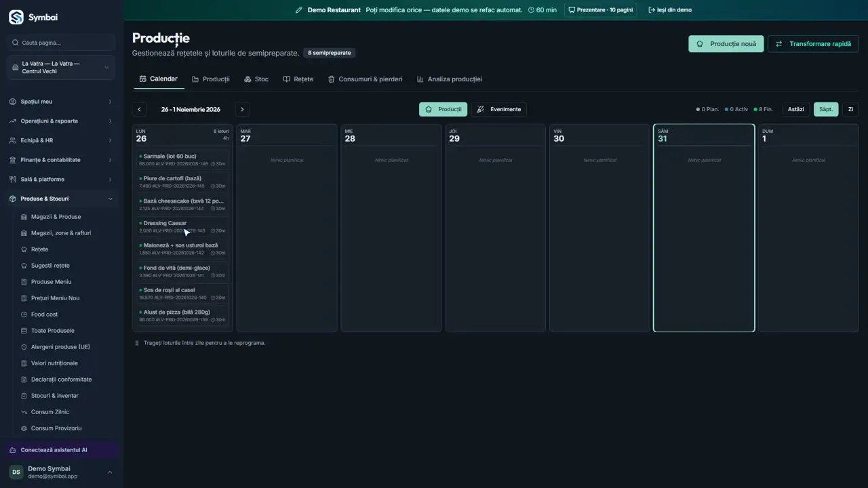Click the Finanțe & contabilitate bank icon

[x=13, y=160]
